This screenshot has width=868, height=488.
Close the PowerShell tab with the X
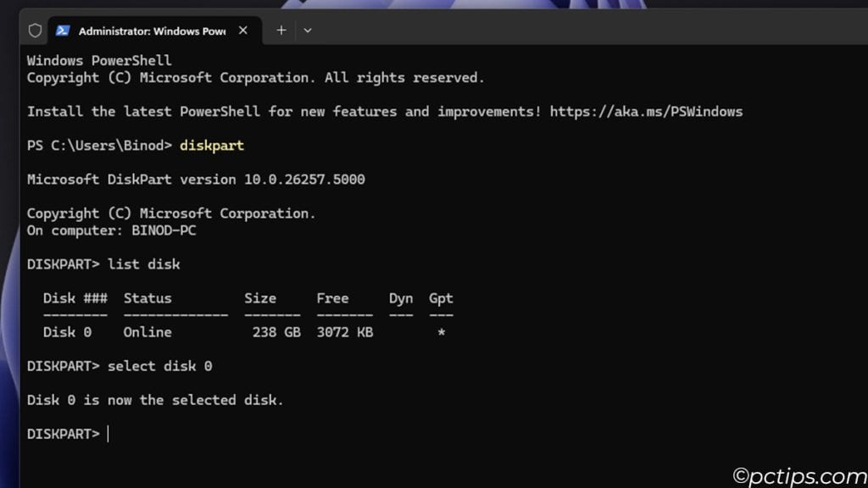tap(243, 30)
